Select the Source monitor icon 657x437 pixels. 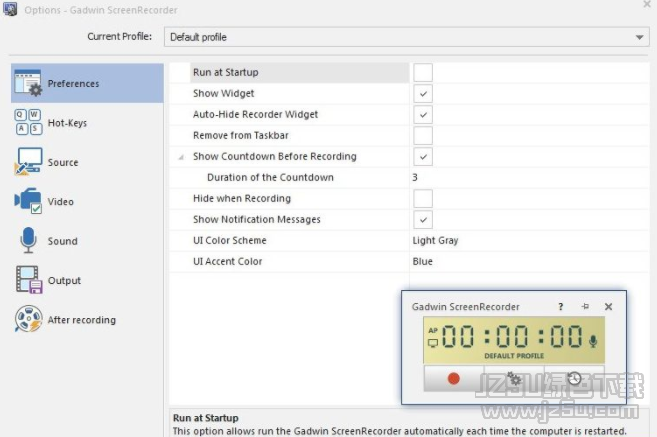tap(28, 161)
